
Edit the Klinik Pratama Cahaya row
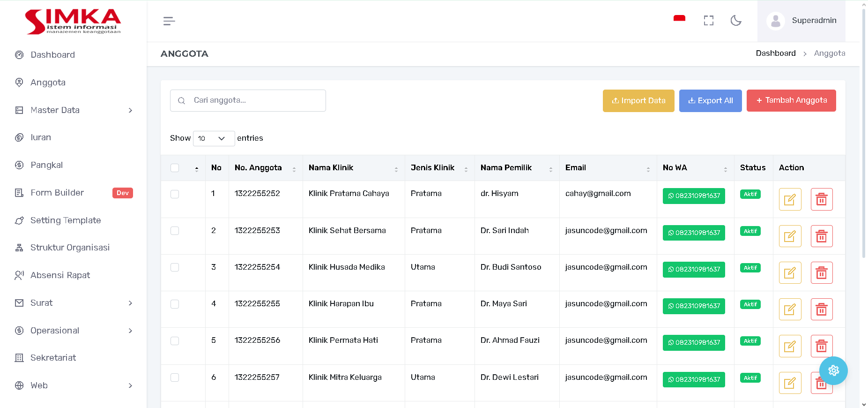coord(790,199)
